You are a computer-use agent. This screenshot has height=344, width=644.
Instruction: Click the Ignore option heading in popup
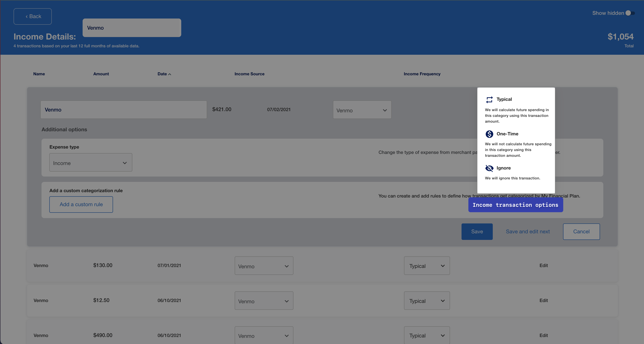click(x=503, y=168)
